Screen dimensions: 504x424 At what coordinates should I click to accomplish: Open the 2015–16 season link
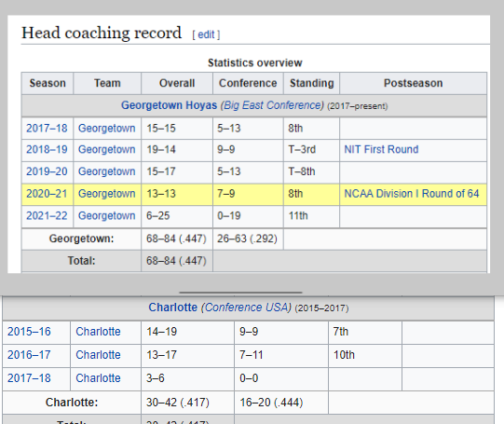[29, 332]
